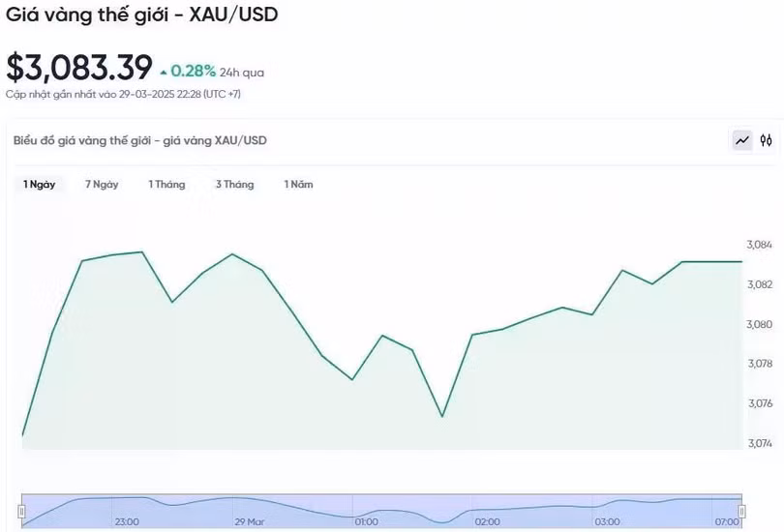This screenshot has width=784, height=532.
Task: Switch to the 1 Tháng range
Action: click(166, 185)
